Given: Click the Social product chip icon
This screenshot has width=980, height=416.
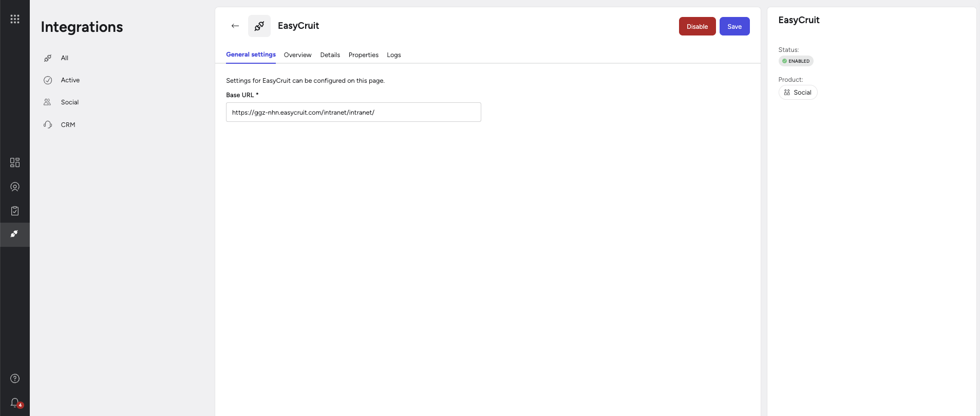Looking at the screenshot, I should click(x=787, y=93).
